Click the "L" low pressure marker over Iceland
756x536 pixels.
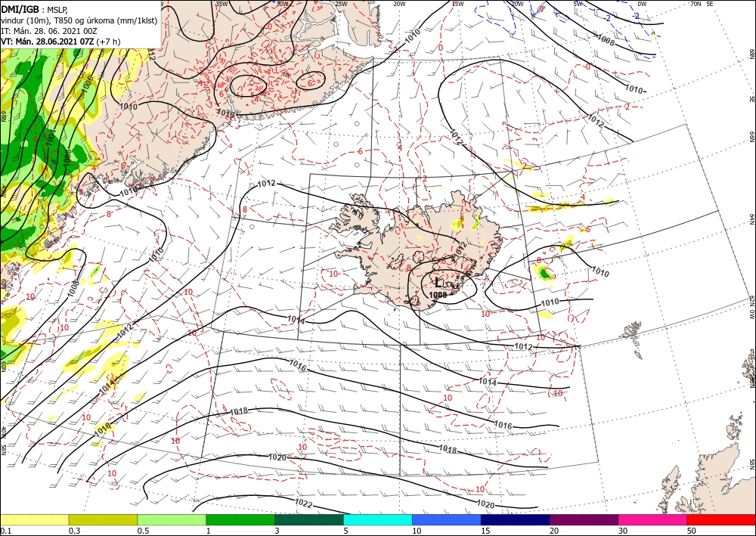click(438, 282)
